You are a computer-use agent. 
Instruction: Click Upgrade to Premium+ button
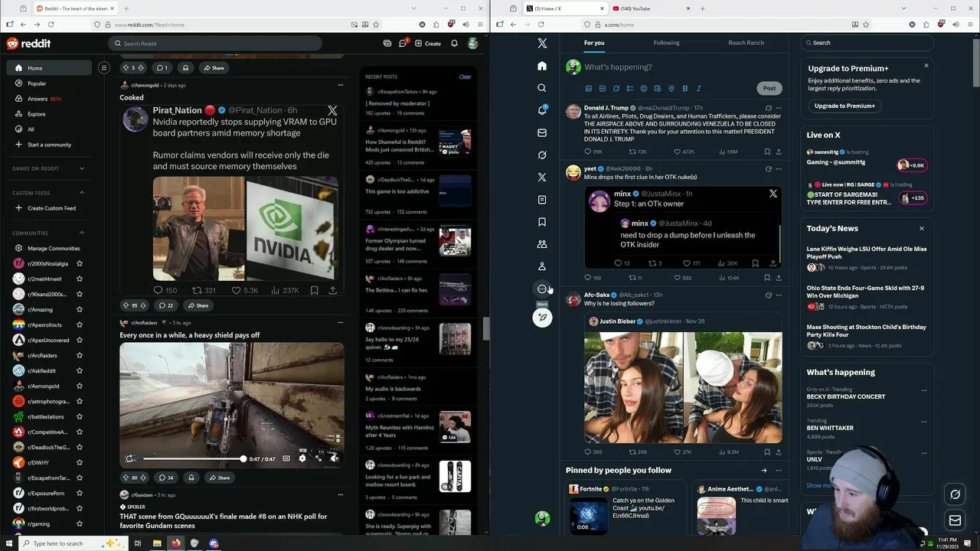(844, 106)
